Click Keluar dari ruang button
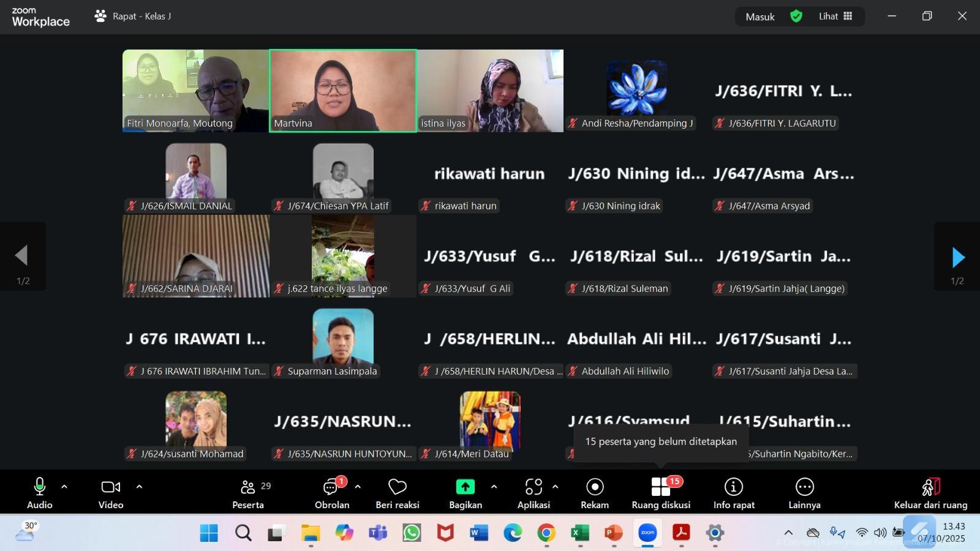This screenshot has width=980, height=551. (930, 493)
